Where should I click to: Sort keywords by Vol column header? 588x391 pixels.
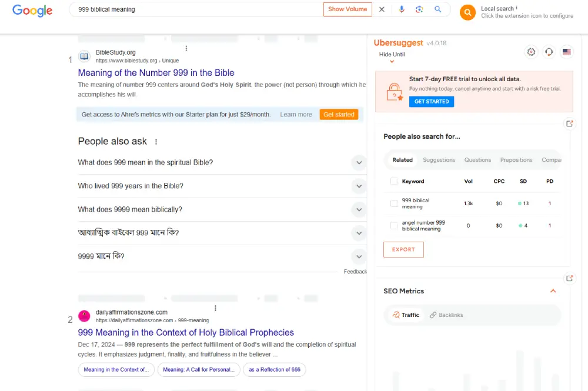[469, 182]
